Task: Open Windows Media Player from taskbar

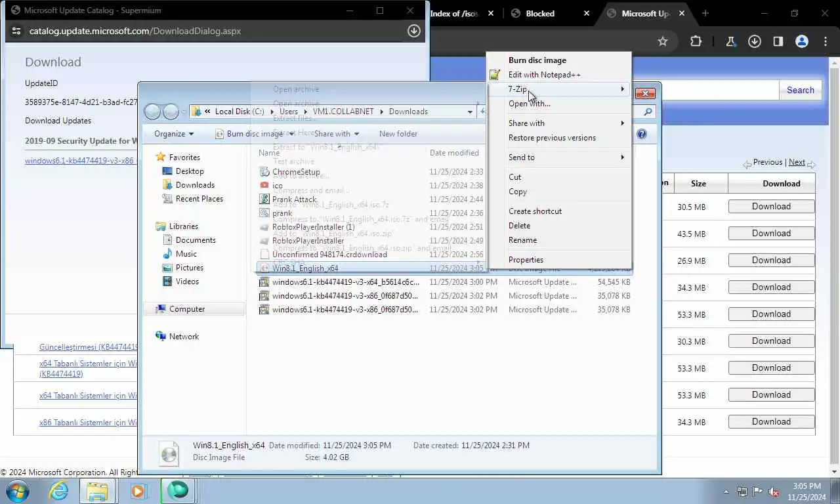Action: pyautogui.click(x=138, y=491)
